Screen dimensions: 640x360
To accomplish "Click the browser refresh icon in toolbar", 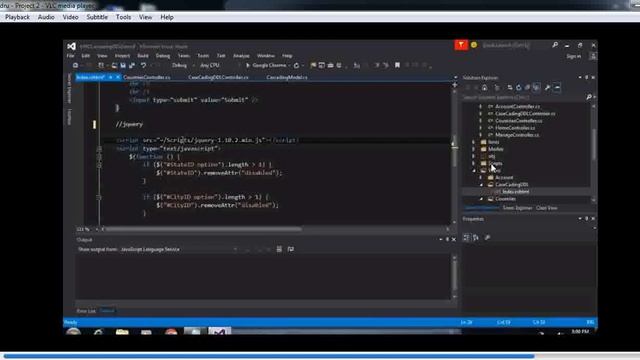I will pos(296,65).
